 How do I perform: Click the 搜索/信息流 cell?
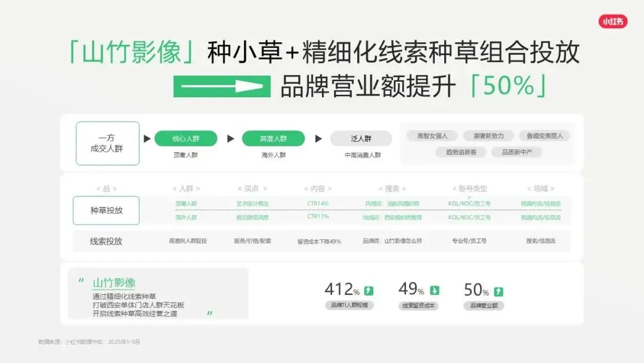pos(540,241)
